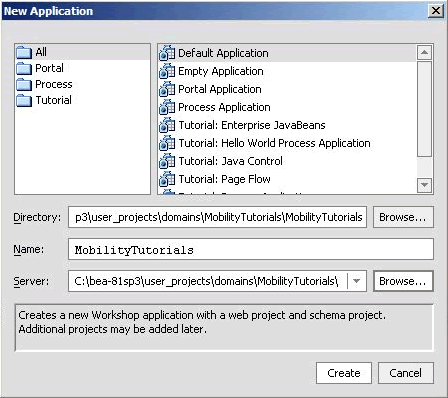Click the Default Application template icon

(167, 53)
